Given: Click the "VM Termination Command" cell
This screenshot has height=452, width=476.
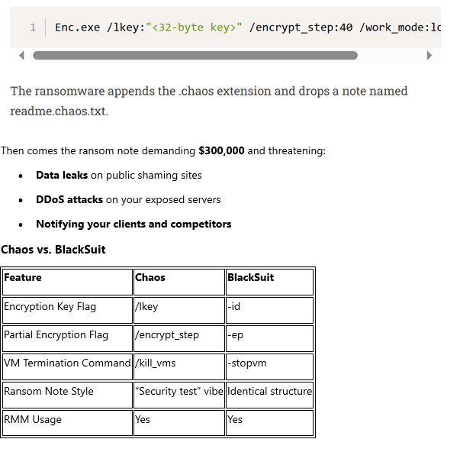Looking at the screenshot, I should click(x=67, y=366).
